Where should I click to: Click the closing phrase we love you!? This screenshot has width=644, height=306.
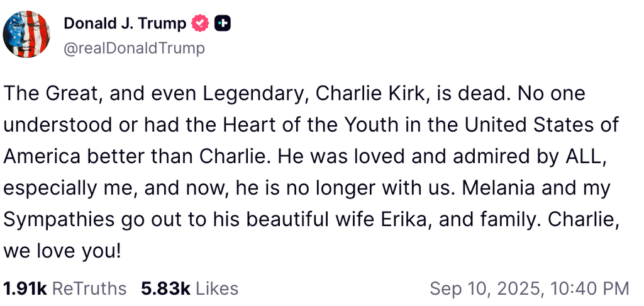pos(61,251)
